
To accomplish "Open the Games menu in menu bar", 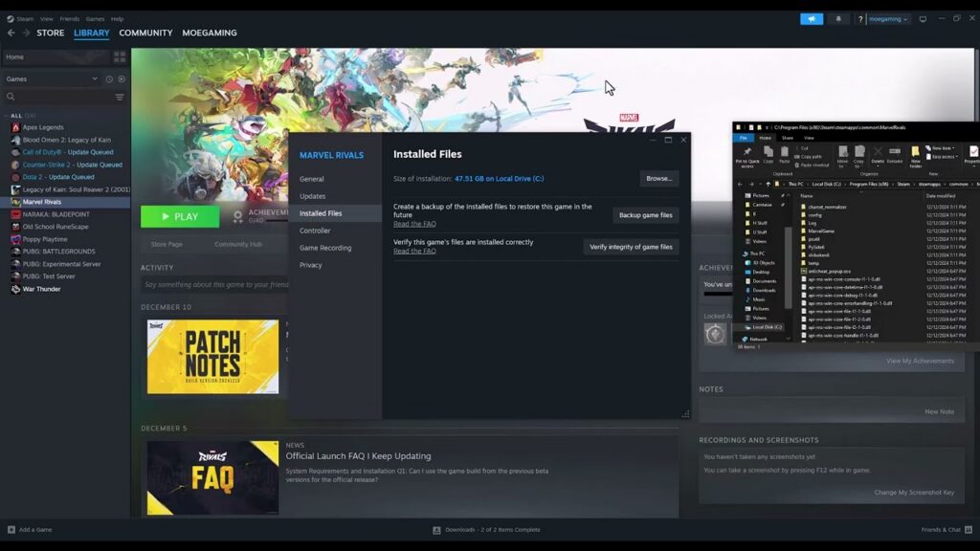I will pyautogui.click(x=95, y=19).
